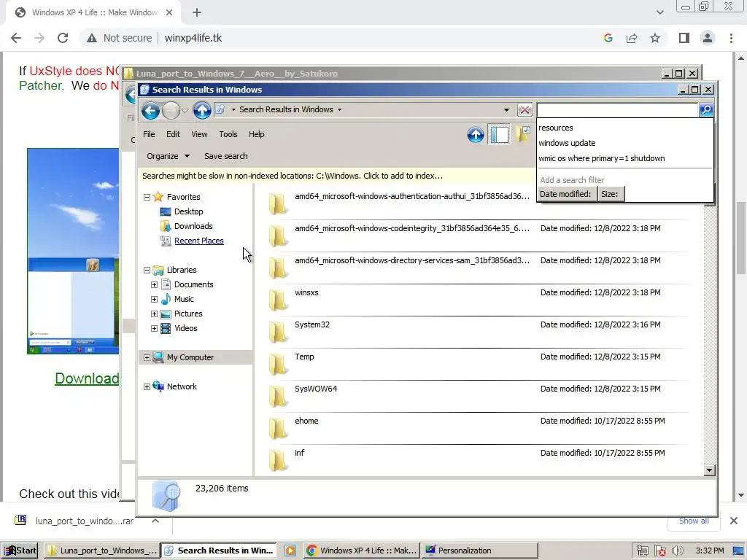
Task: Open new Chrome tab
Action: [197, 13]
